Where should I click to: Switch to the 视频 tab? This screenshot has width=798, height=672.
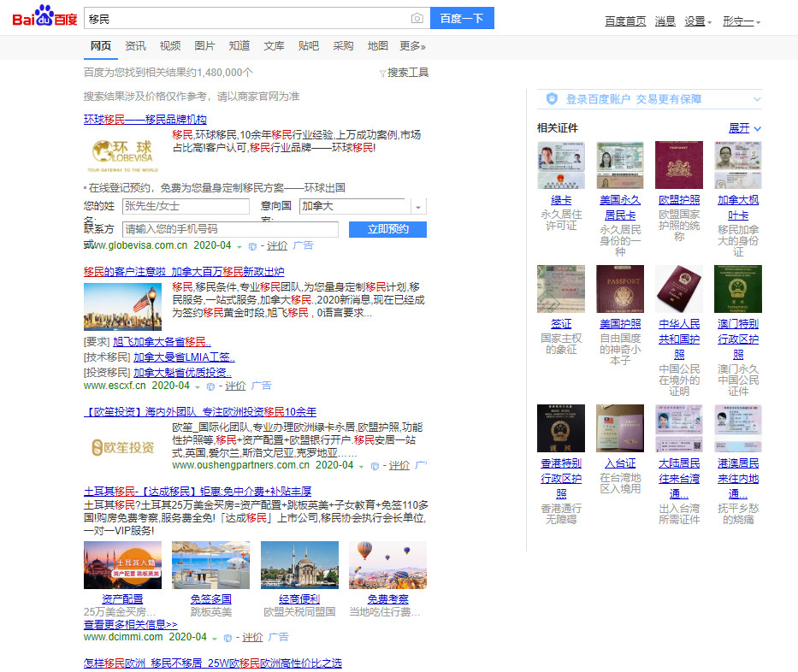click(x=170, y=46)
